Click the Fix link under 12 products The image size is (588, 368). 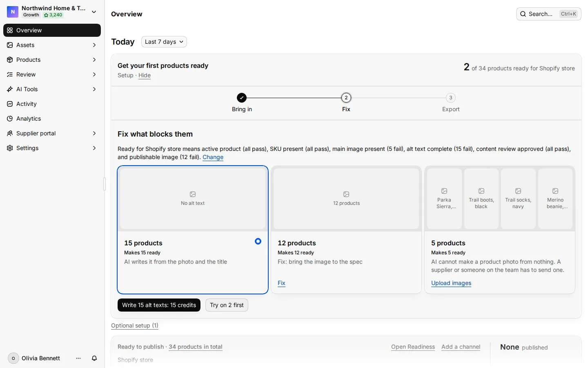281,283
